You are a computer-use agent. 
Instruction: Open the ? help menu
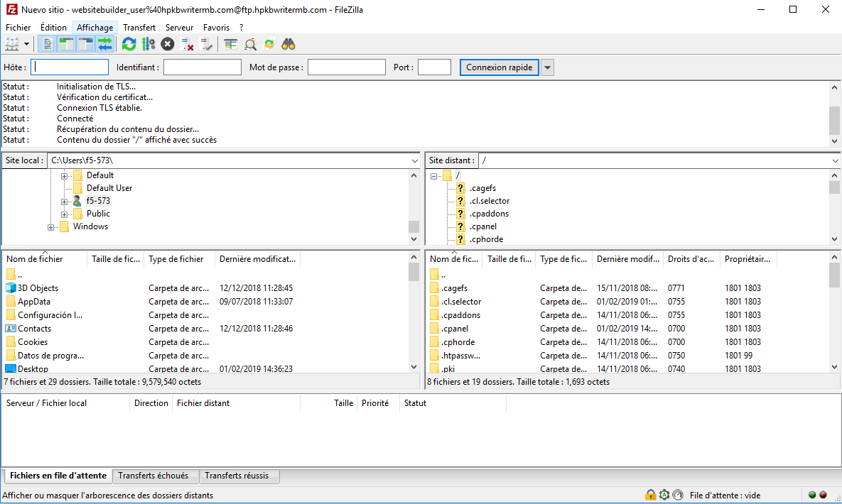[241, 28]
